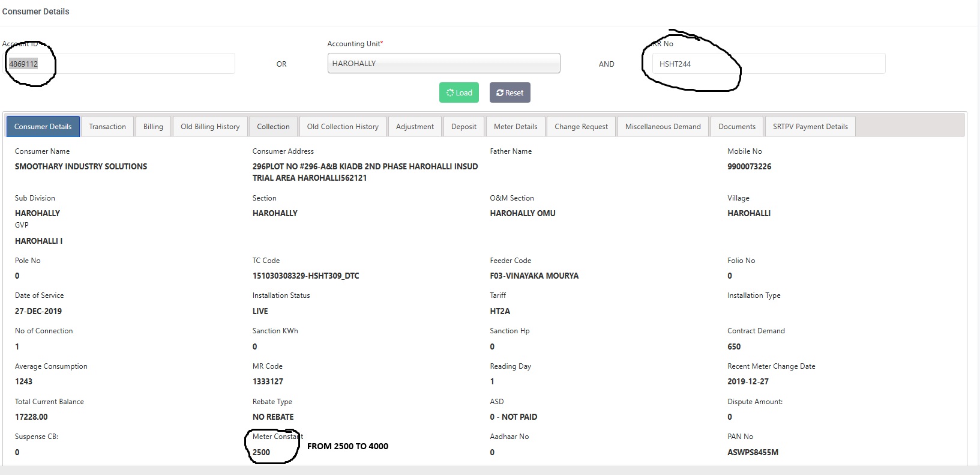980x475 pixels.
Task: Click contract demand value 650
Action: point(734,346)
